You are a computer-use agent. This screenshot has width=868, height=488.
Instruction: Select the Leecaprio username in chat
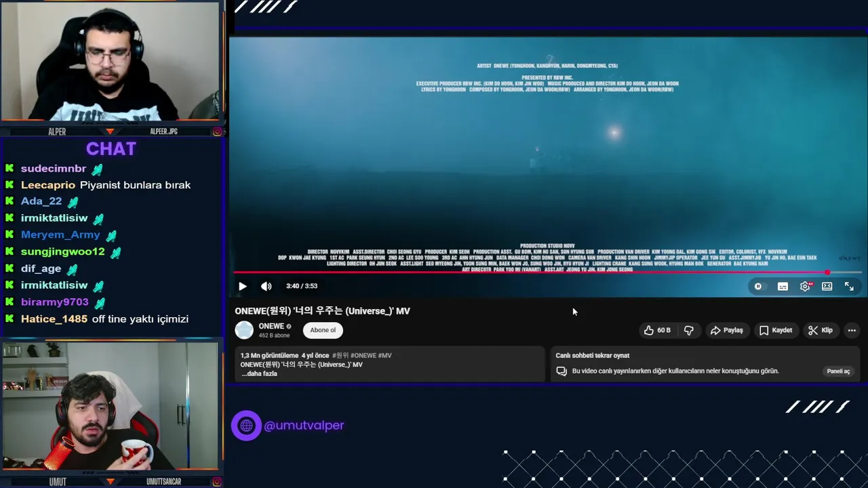(x=48, y=185)
